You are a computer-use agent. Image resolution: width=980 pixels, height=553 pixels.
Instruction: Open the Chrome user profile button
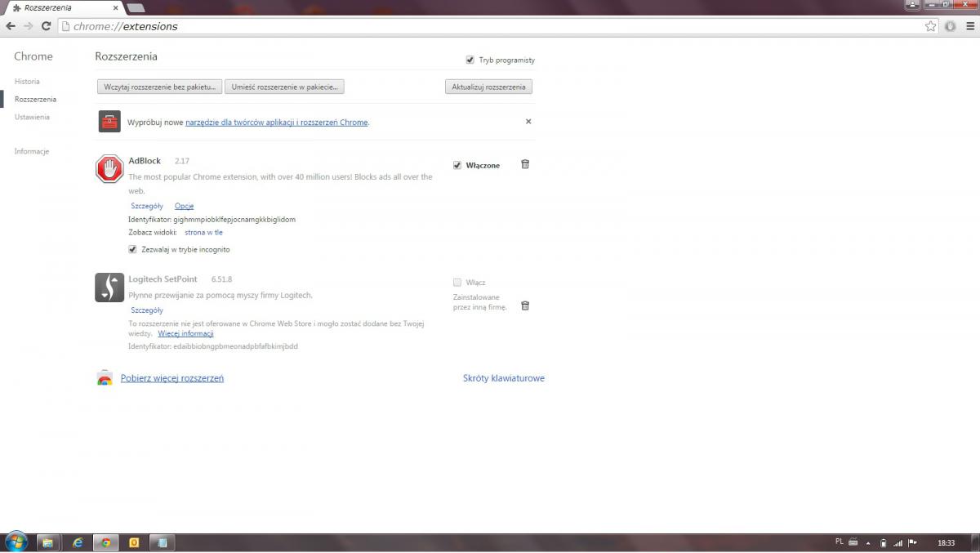pos(913,4)
